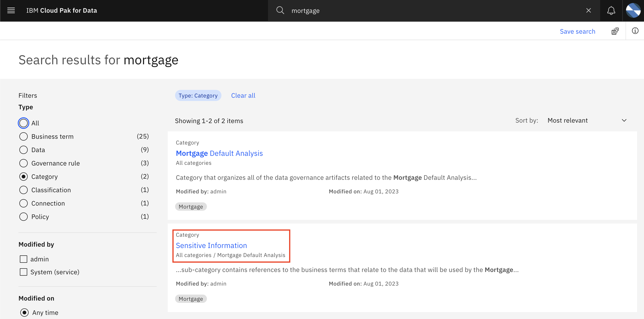Screen dimensions: 644x319
Task: Click the Sensitive Information category link
Action: click(x=211, y=245)
